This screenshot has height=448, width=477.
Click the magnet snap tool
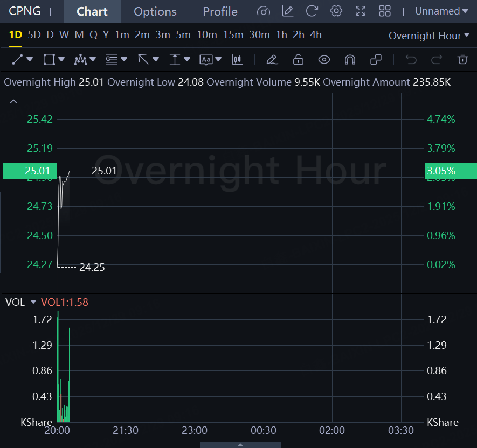(x=350, y=59)
